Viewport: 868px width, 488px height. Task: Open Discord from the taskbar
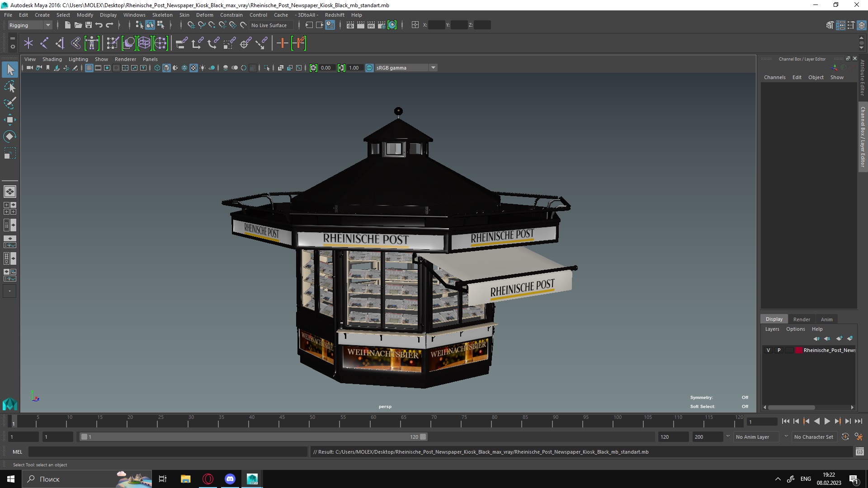[x=230, y=479]
